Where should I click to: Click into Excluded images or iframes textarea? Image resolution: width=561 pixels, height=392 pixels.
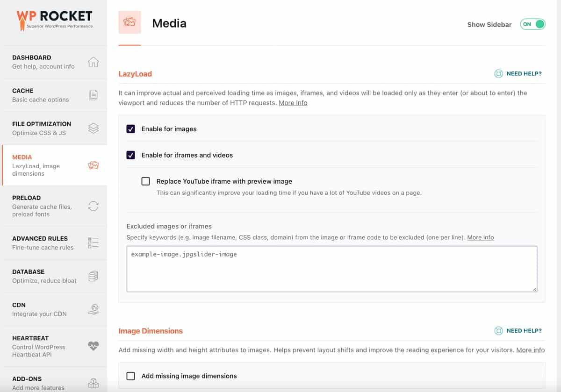click(332, 269)
